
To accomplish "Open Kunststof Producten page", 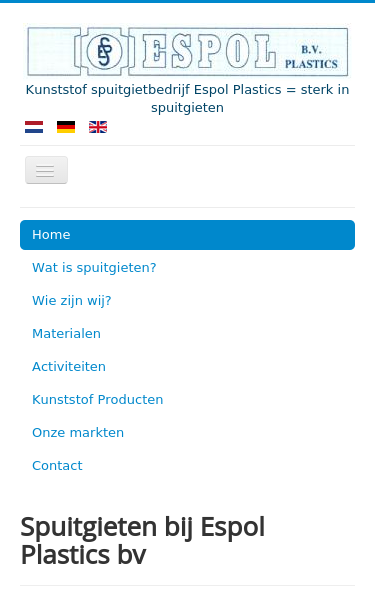I will point(98,400).
